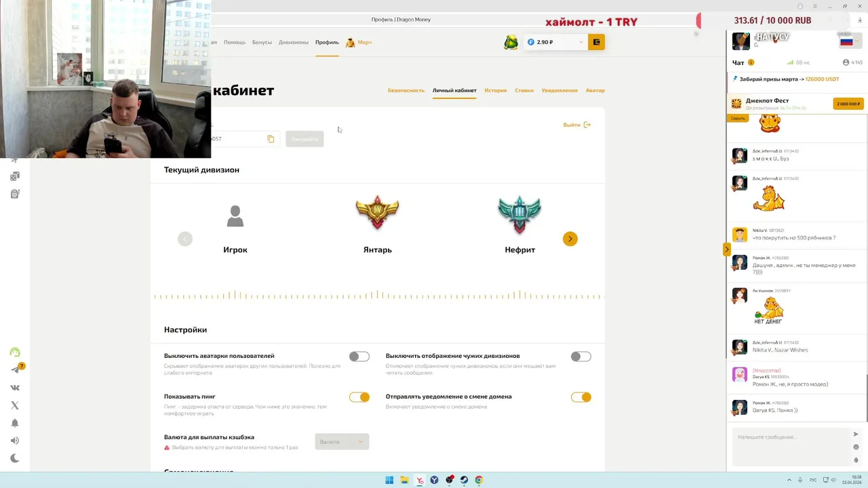
Task: Click the green frog icon in header
Action: tap(511, 42)
